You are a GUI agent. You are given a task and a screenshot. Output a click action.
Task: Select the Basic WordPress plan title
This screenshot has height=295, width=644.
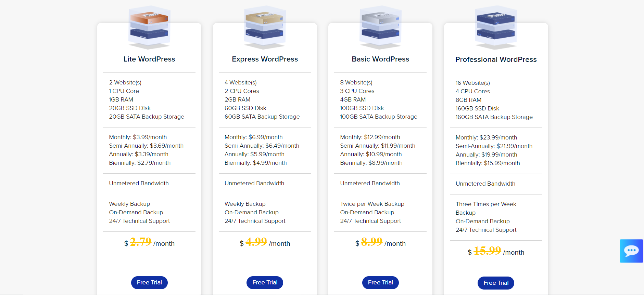380,59
